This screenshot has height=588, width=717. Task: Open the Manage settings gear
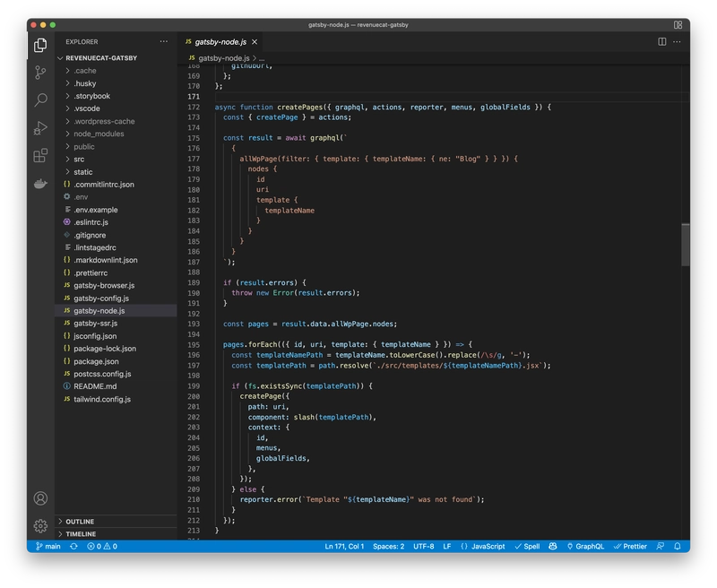pyautogui.click(x=40, y=526)
